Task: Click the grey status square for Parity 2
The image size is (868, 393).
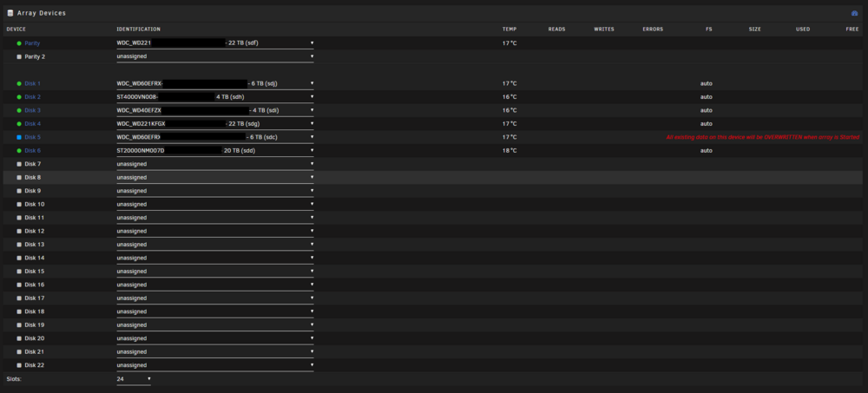Action: 19,56
